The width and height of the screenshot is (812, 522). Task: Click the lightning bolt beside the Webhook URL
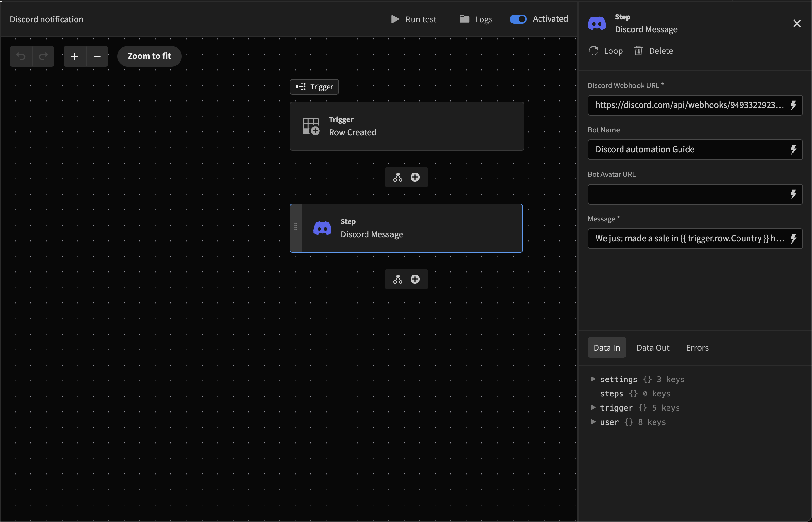(x=793, y=105)
